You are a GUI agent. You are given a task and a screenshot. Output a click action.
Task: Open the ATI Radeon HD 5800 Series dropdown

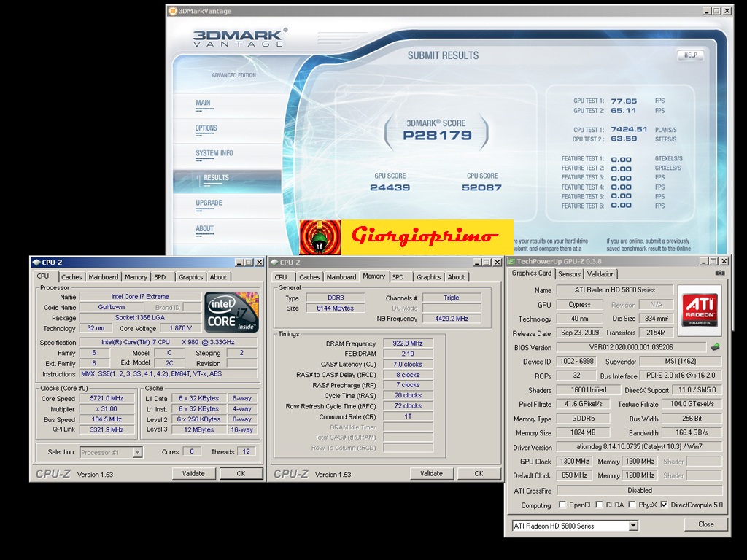pyautogui.click(x=633, y=526)
